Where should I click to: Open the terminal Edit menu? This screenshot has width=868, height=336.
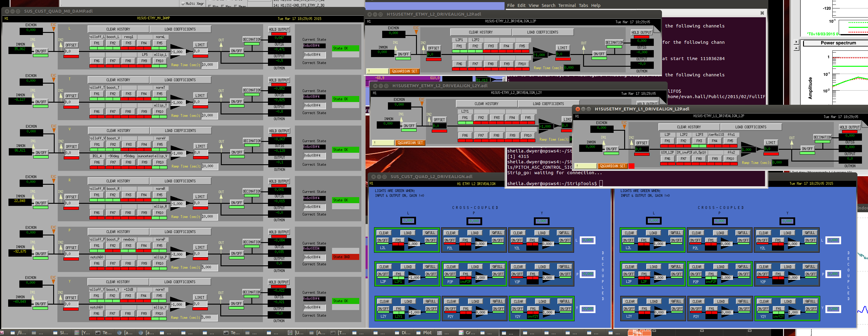click(x=521, y=5)
